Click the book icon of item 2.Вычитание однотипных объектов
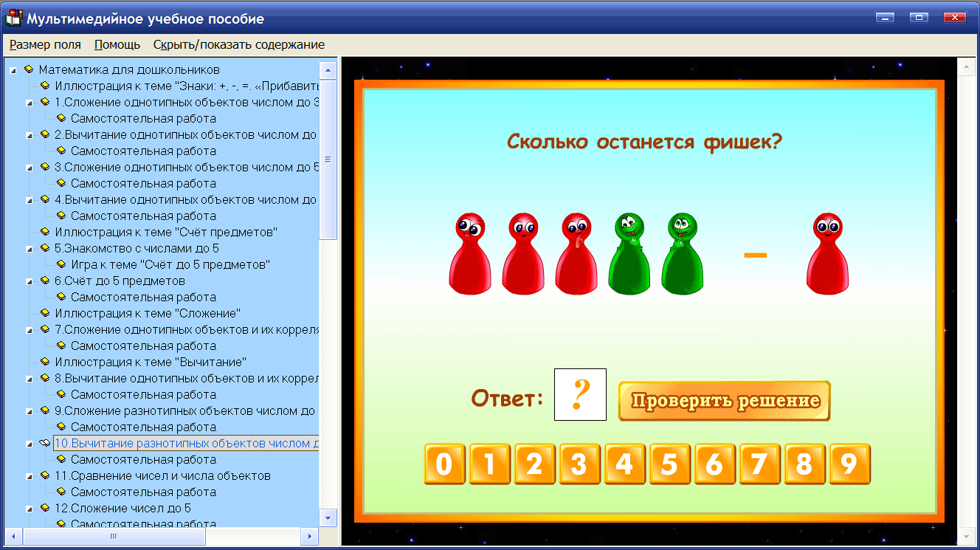Viewport: 980px width, 550px height. pos(45,134)
